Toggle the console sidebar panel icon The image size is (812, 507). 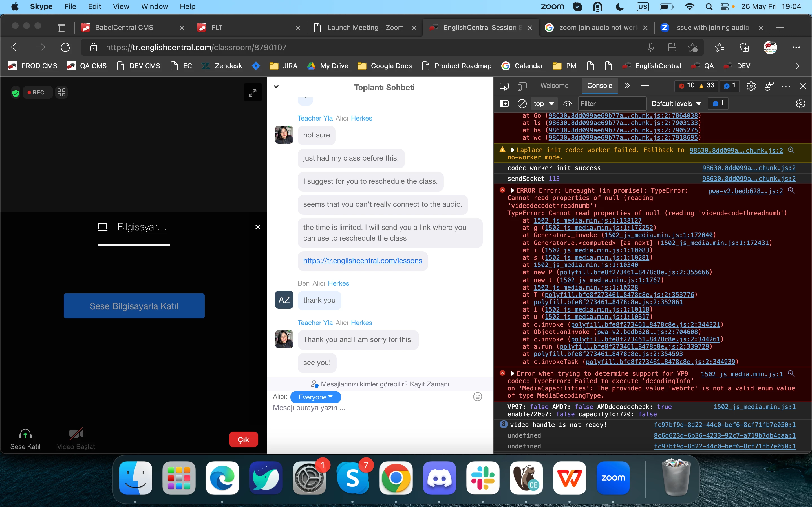click(504, 104)
